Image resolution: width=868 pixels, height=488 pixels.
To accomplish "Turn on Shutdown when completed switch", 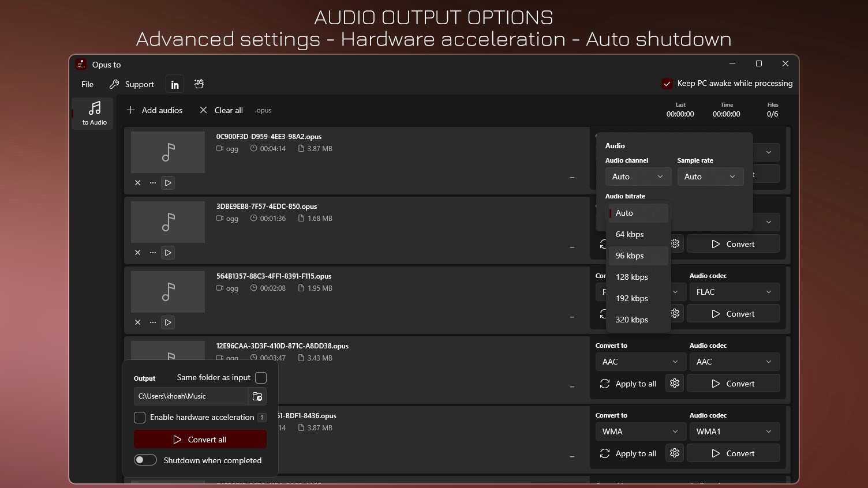I will point(145,460).
